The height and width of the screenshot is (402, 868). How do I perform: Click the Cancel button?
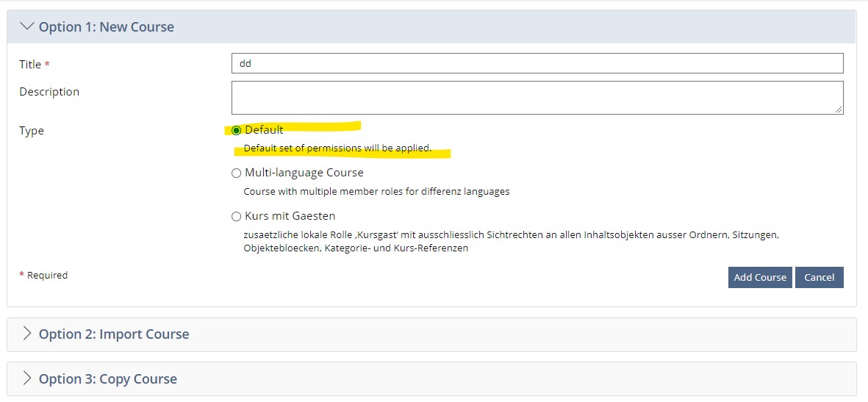coord(819,277)
